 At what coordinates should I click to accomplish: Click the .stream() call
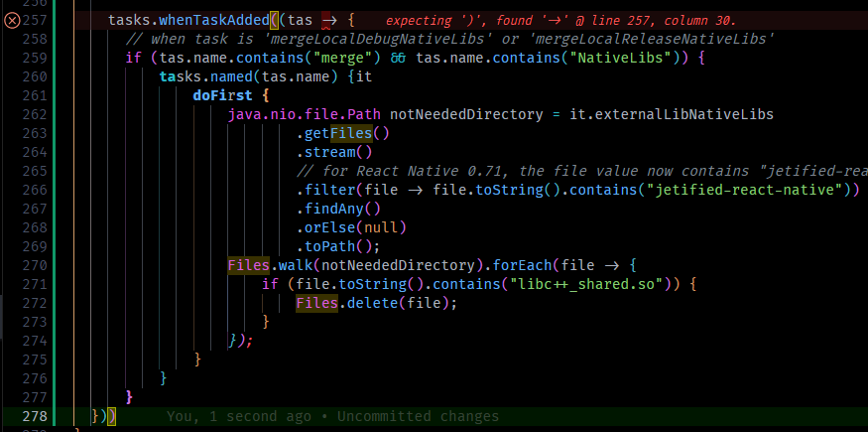(334, 152)
